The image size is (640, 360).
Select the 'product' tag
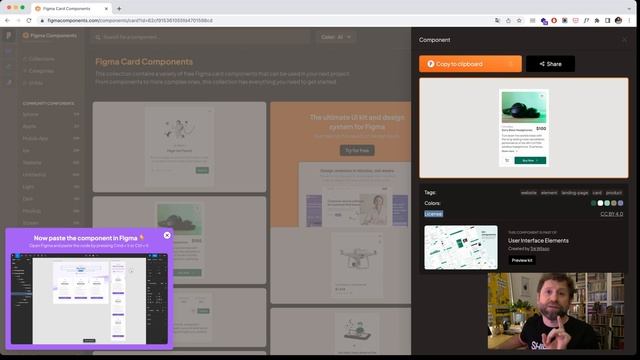point(614,193)
